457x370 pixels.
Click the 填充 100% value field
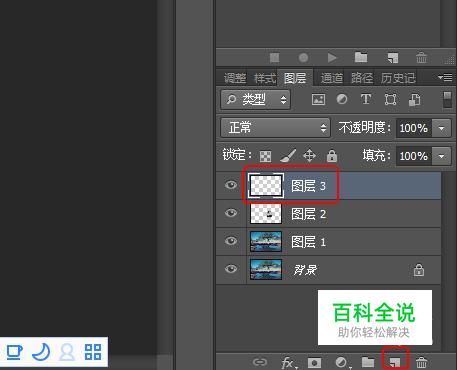click(414, 156)
